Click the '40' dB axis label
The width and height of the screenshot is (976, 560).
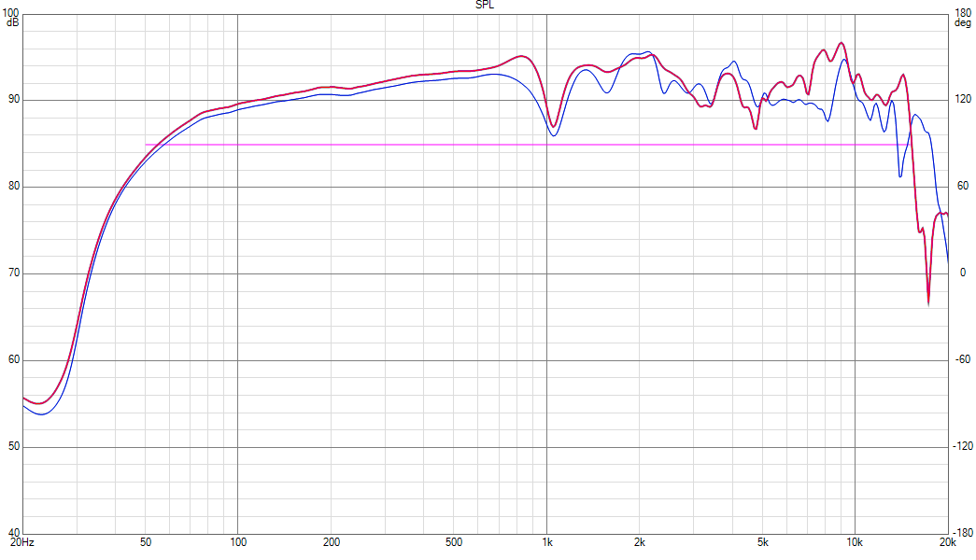point(14,533)
